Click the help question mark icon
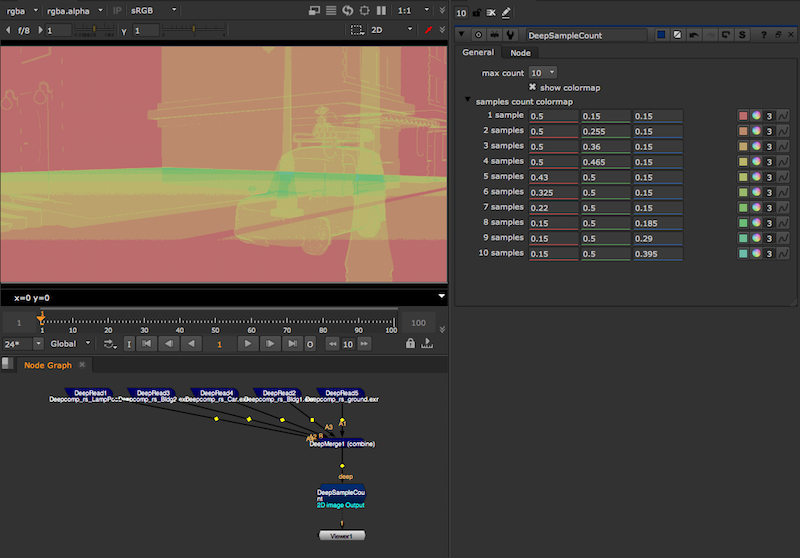 tap(764, 35)
